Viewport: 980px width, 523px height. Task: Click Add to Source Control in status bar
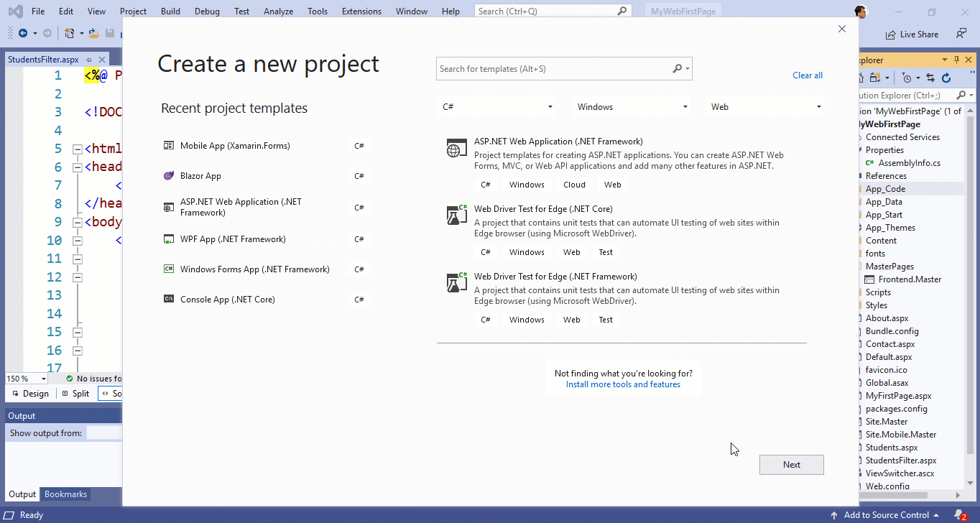pos(886,515)
